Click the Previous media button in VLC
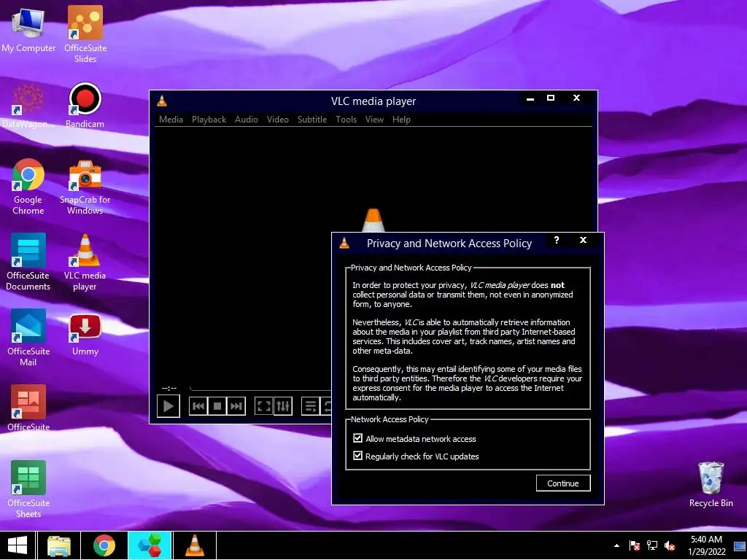The height and width of the screenshot is (560, 747). coord(198,406)
